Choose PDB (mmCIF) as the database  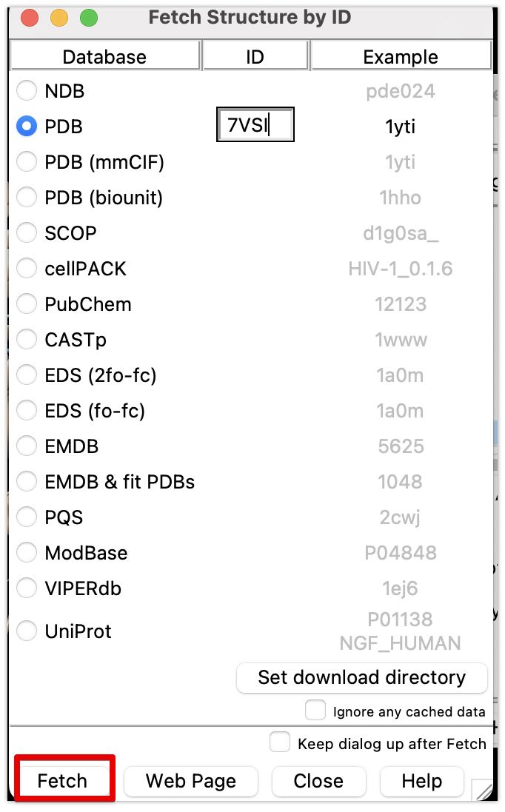[27, 161]
